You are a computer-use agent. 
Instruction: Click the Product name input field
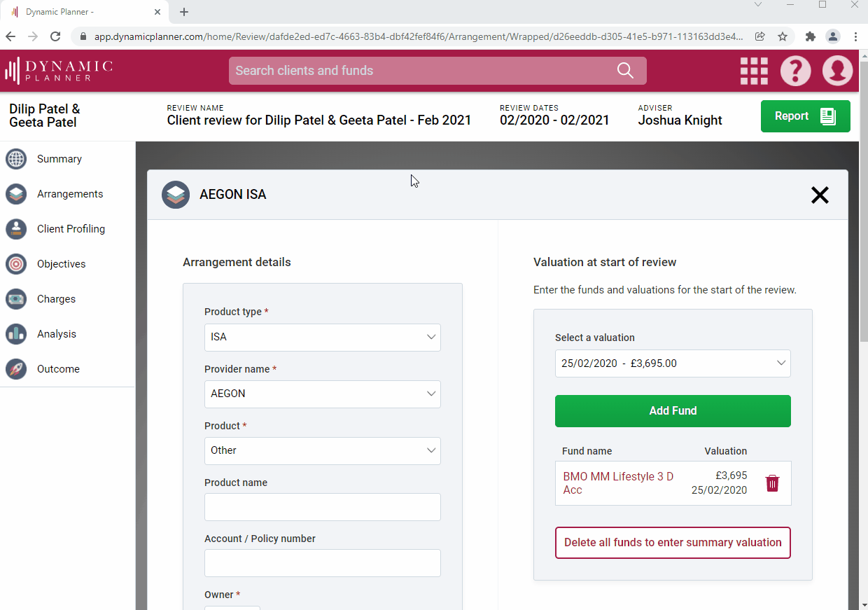click(x=323, y=507)
